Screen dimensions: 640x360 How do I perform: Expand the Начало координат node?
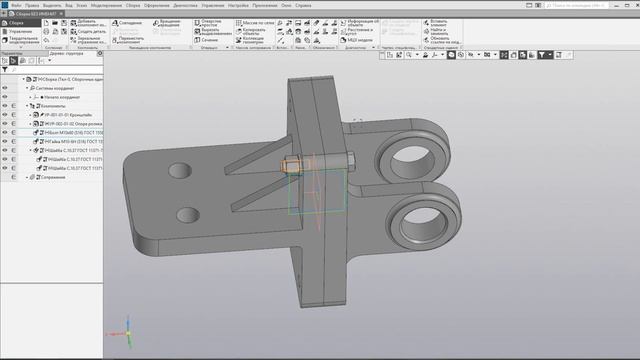[x=31, y=97]
